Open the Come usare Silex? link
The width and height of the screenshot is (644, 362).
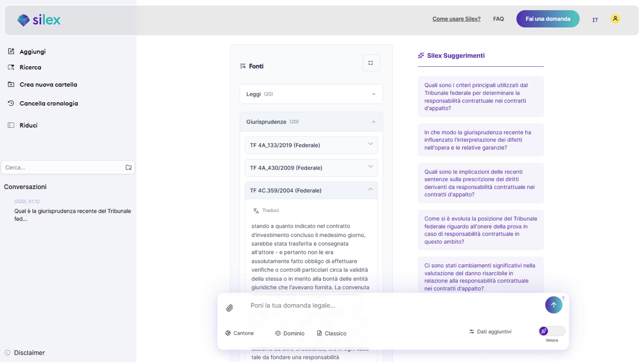click(x=456, y=19)
